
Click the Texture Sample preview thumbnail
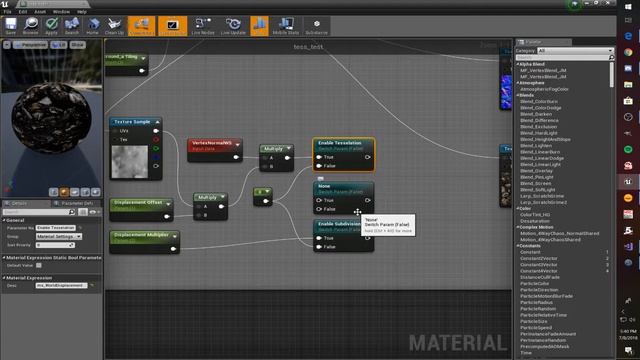[130, 162]
